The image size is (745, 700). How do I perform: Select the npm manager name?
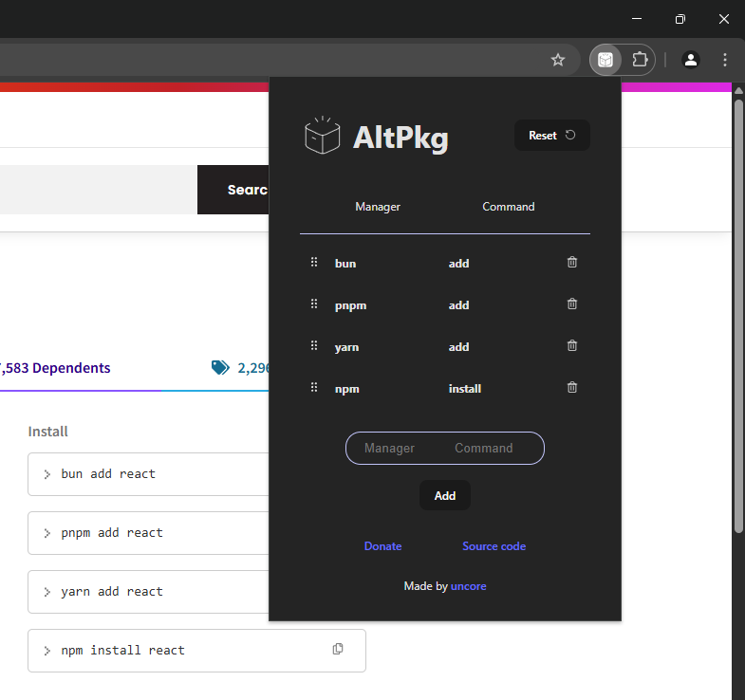(x=347, y=389)
